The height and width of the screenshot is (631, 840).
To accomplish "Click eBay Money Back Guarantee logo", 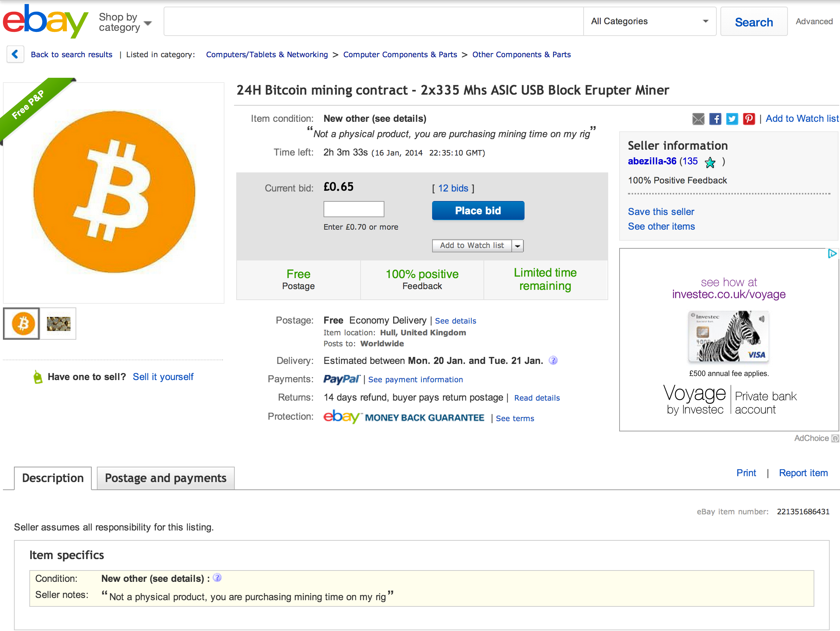I will (403, 417).
